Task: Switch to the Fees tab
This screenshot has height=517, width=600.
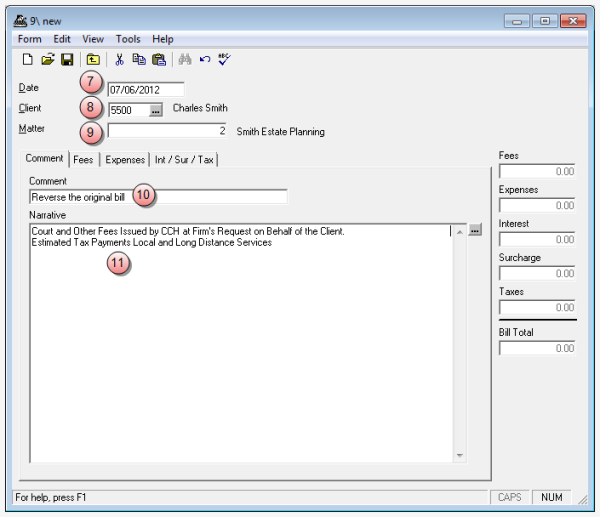Action: pos(83,159)
